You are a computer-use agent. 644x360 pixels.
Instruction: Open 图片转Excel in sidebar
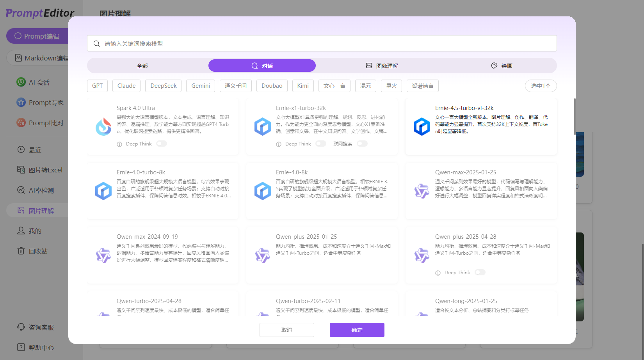click(45, 170)
